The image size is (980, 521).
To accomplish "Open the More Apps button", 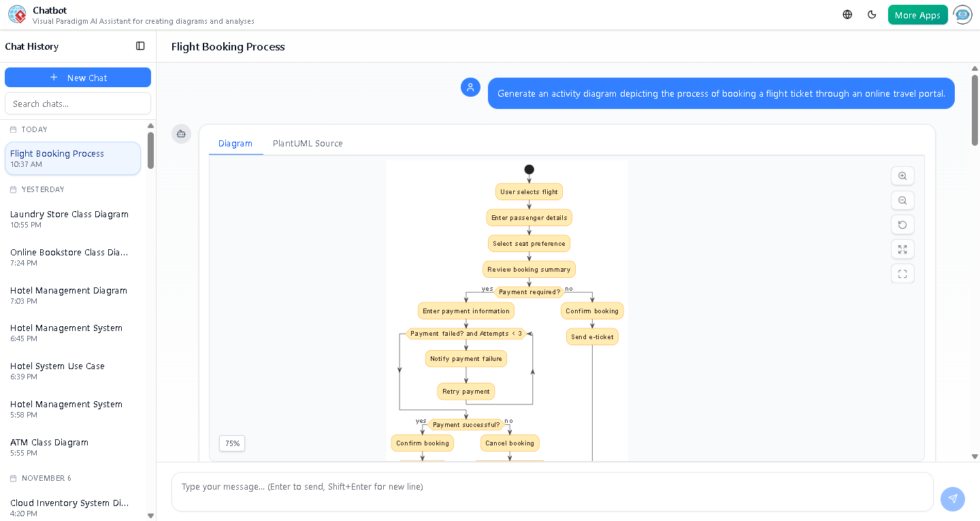I will [x=917, y=14].
